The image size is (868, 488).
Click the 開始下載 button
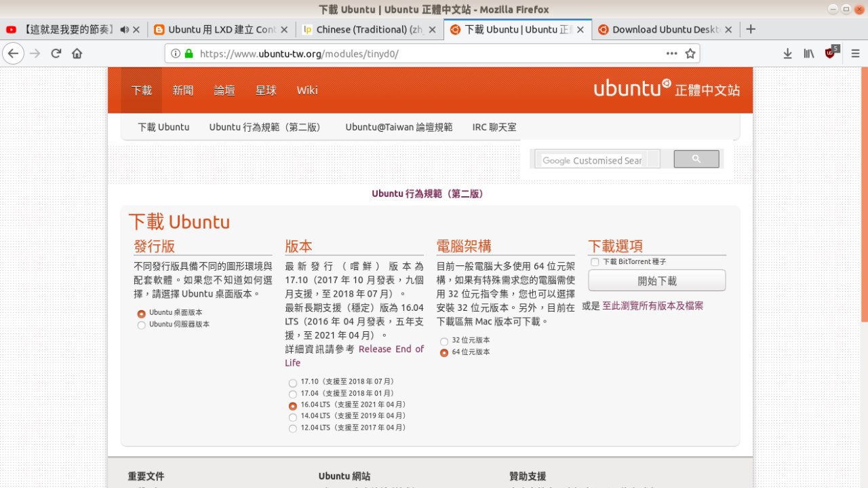coord(657,280)
